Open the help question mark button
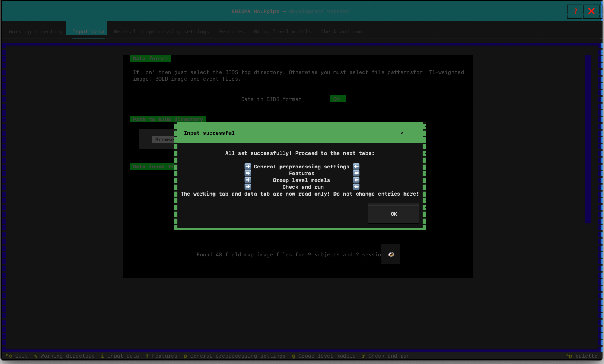 click(575, 12)
